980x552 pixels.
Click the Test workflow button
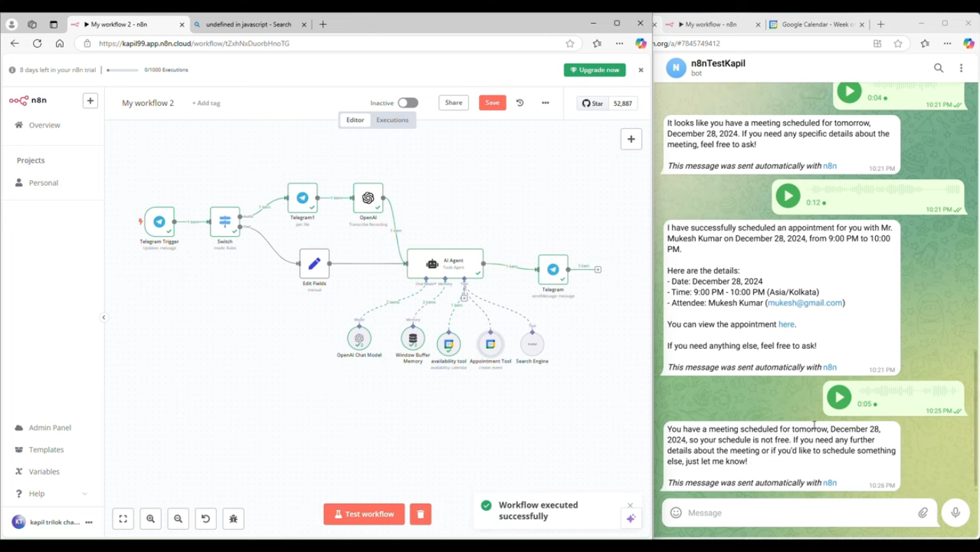(x=364, y=514)
